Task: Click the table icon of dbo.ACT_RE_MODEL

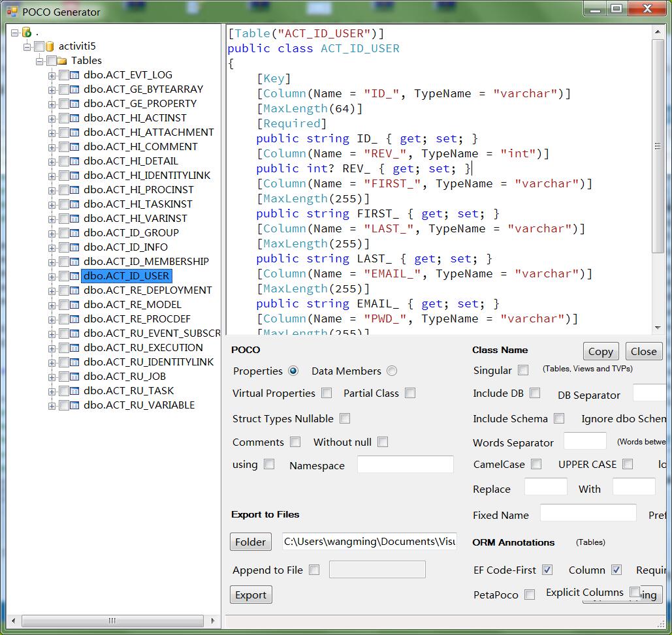Action: click(x=74, y=305)
